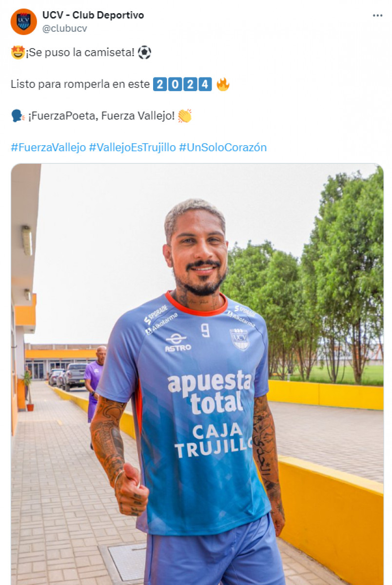Open the #FuerzaVallejo hashtag

(48, 147)
